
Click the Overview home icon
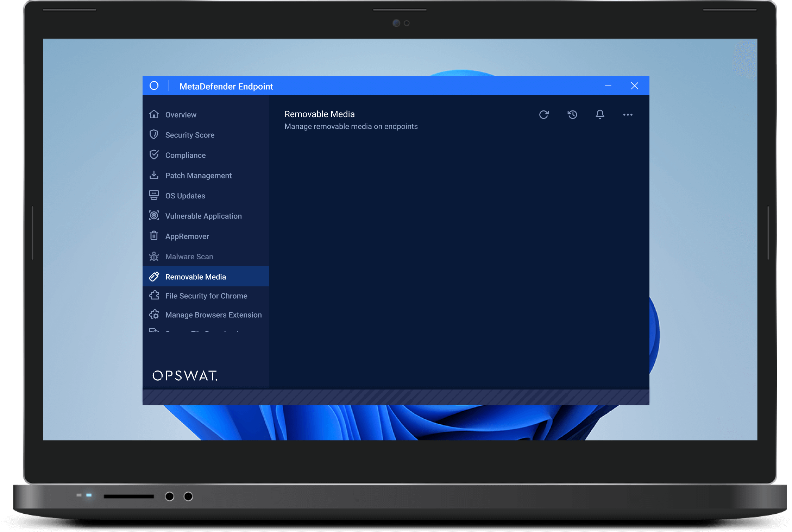point(154,114)
